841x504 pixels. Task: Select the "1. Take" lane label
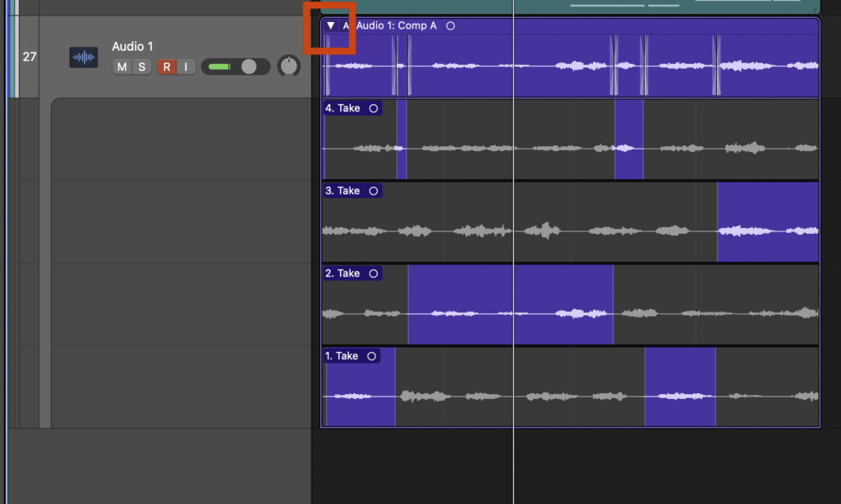pos(341,356)
